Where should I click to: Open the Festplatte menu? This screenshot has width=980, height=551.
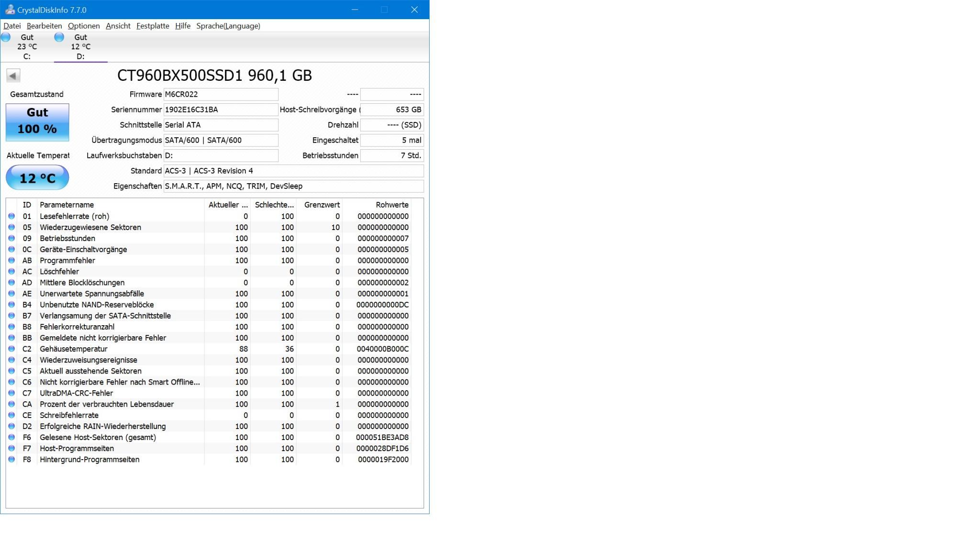coord(153,26)
